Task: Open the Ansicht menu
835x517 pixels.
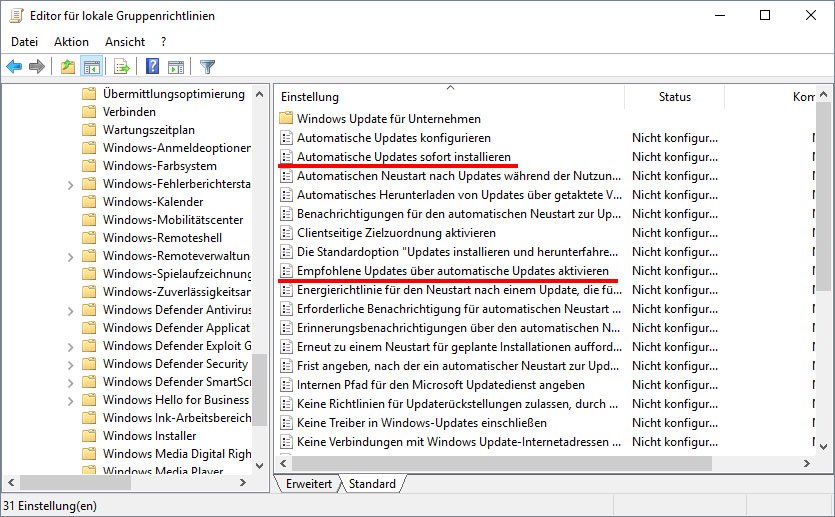Action: (x=125, y=42)
